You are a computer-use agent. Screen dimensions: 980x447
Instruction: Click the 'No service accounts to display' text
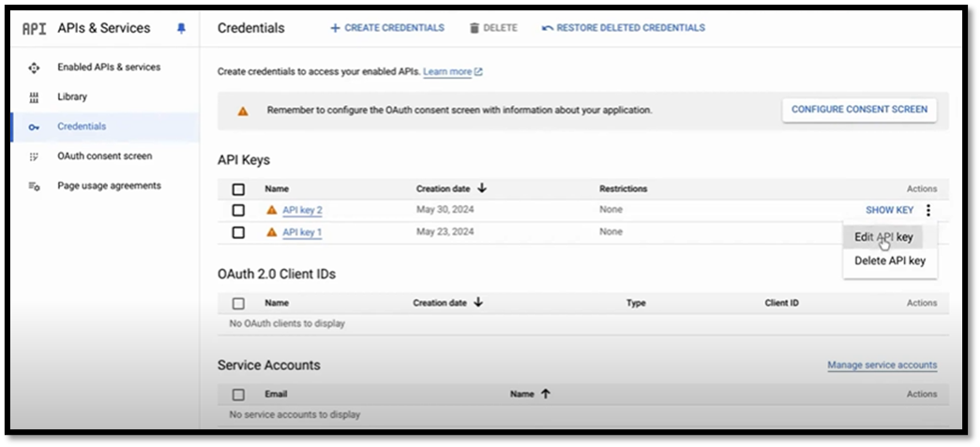tap(294, 414)
